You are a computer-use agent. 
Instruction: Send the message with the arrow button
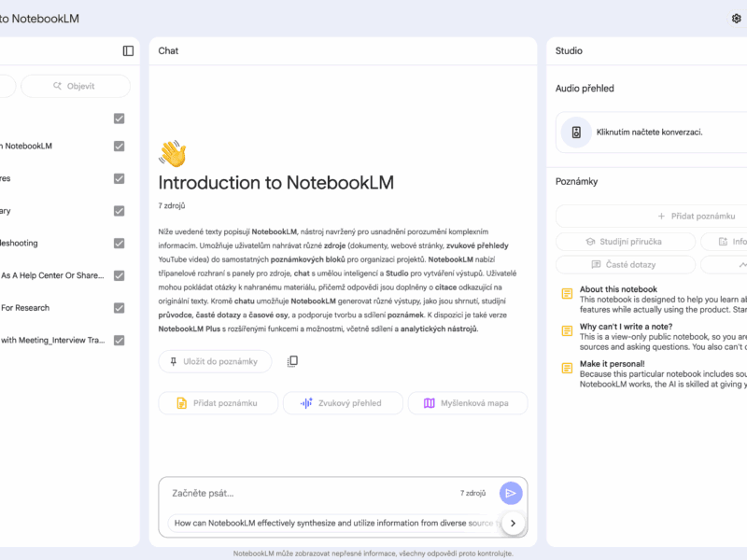click(x=511, y=494)
